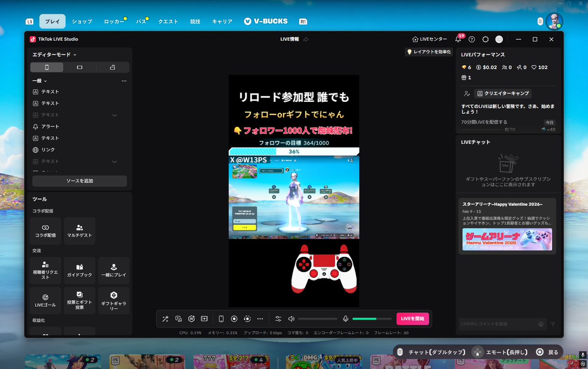This screenshot has height=369, width=588.
Task: Open Fortnite クエスト tab
Action: tap(168, 22)
